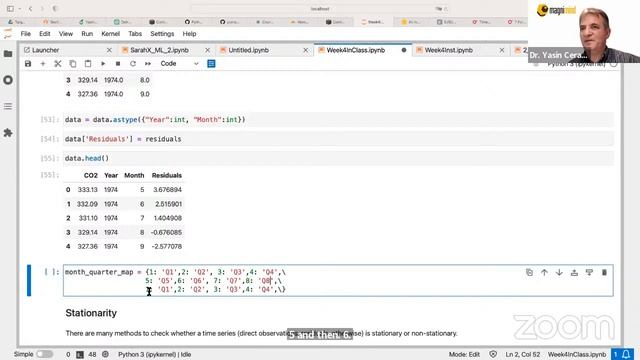Open the Run menu

click(x=87, y=34)
